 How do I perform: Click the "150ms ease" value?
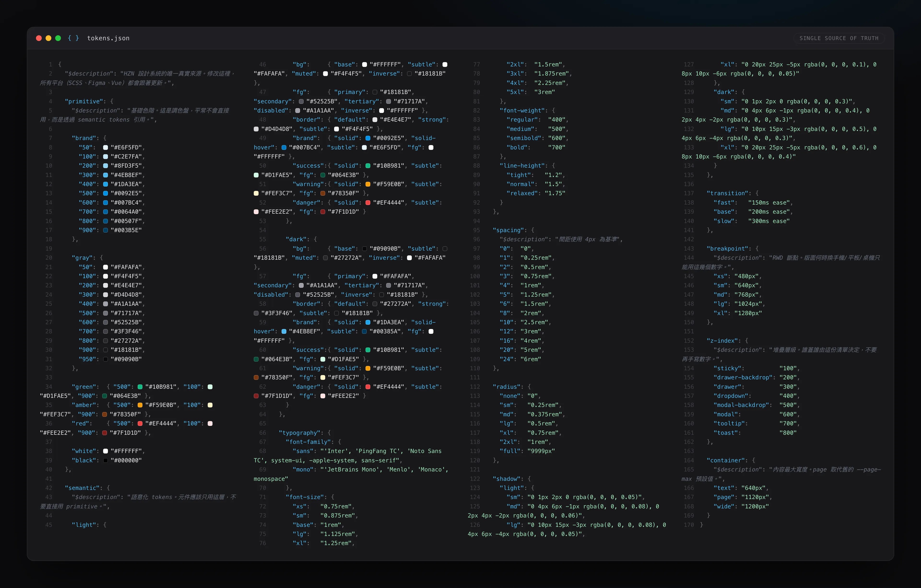pos(769,203)
